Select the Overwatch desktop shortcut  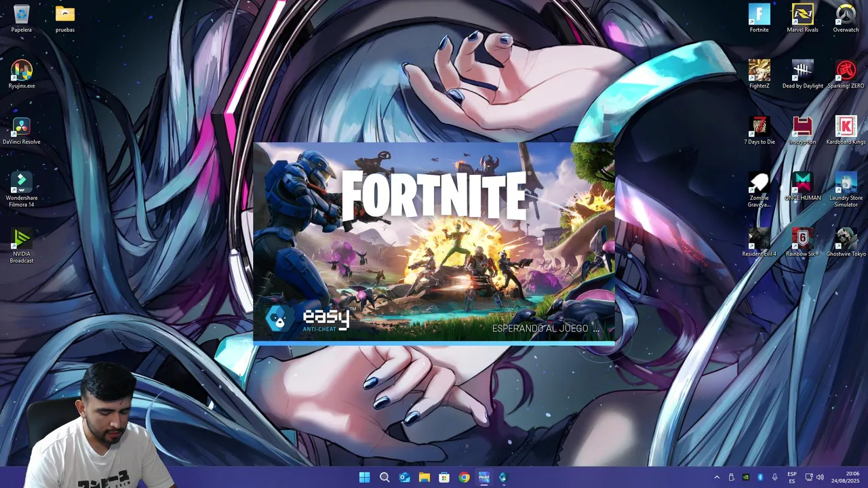click(846, 18)
